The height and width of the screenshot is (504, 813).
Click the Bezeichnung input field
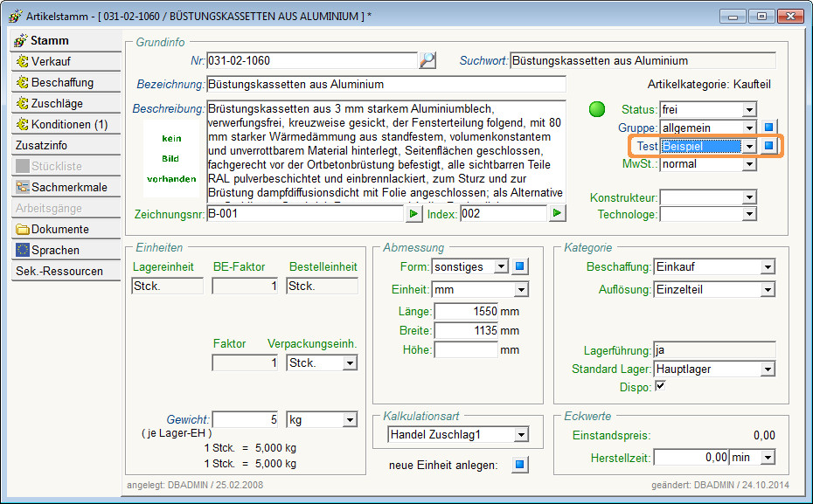(x=386, y=85)
